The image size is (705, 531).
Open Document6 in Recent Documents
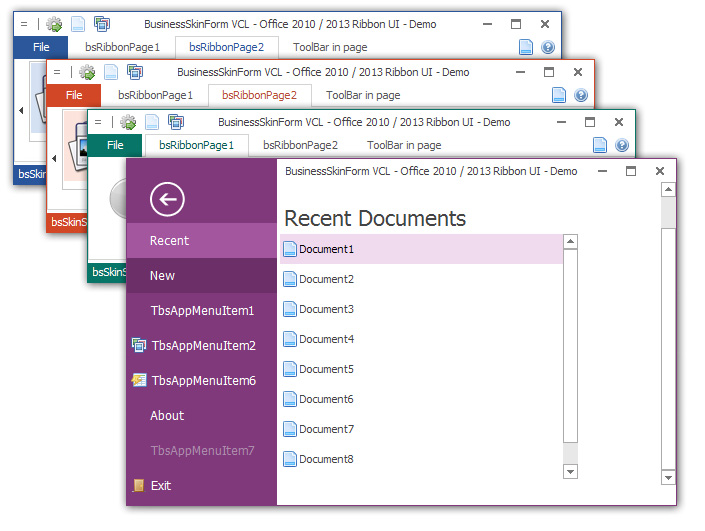pyautogui.click(x=421, y=399)
